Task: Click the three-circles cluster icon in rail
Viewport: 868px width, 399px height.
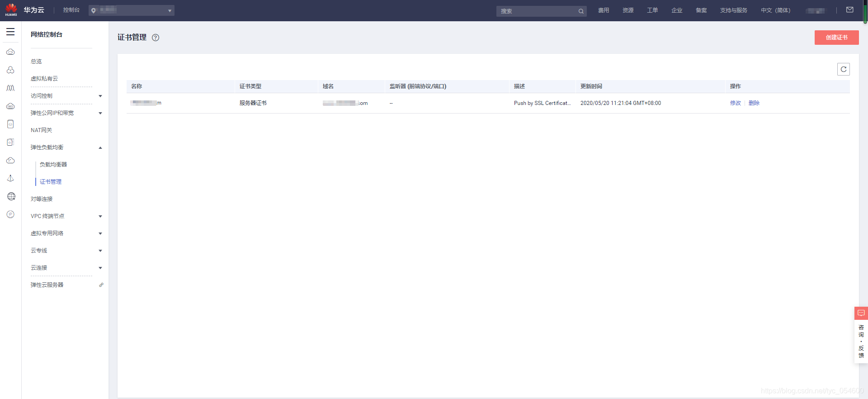Action: click(x=10, y=70)
